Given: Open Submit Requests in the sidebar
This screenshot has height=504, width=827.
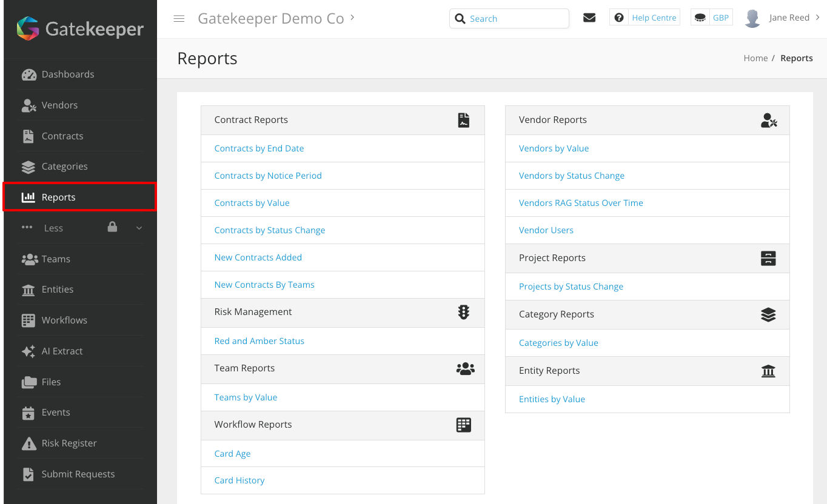Looking at the screenshot, I should [x=78, y=474].
